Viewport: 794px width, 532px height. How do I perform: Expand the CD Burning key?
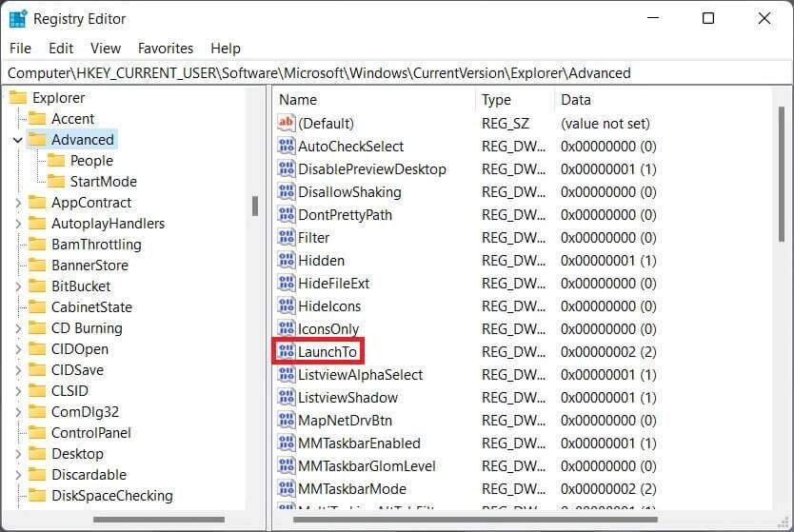point(18,328)
